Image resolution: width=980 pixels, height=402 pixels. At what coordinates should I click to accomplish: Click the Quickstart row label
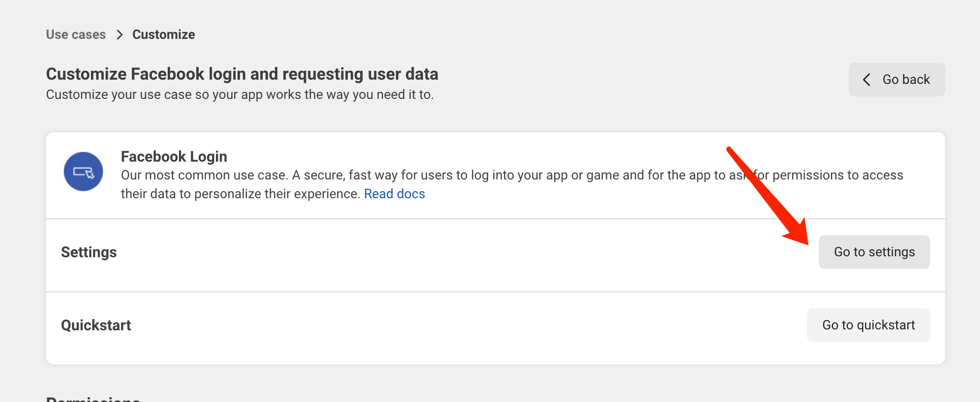96,326
